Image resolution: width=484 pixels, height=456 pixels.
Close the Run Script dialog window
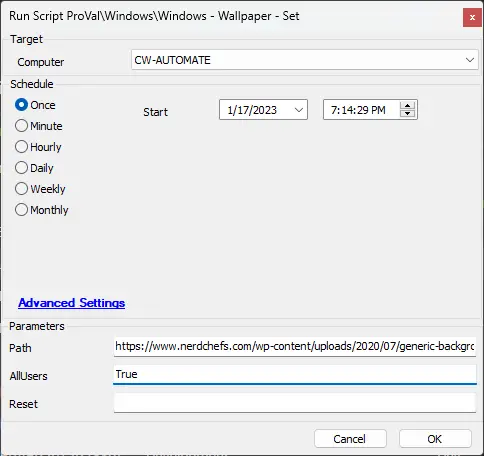click(x=472, y=17)
